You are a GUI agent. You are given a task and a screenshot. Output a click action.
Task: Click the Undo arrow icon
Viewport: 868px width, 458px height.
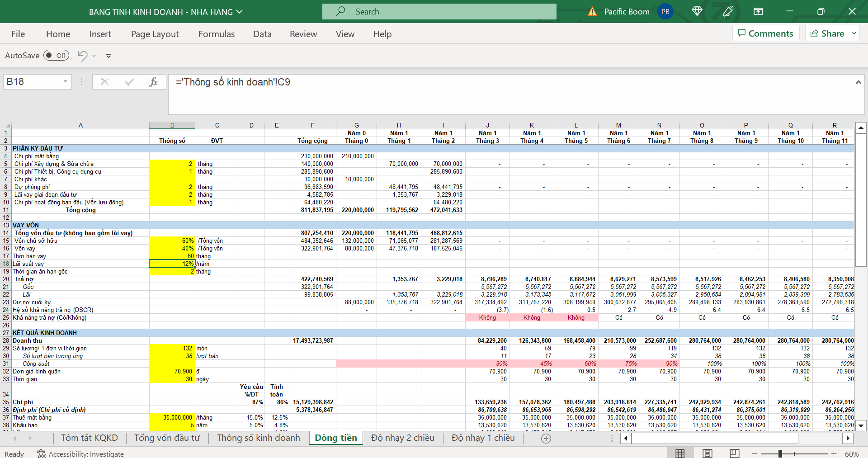(x=82, y=56)
